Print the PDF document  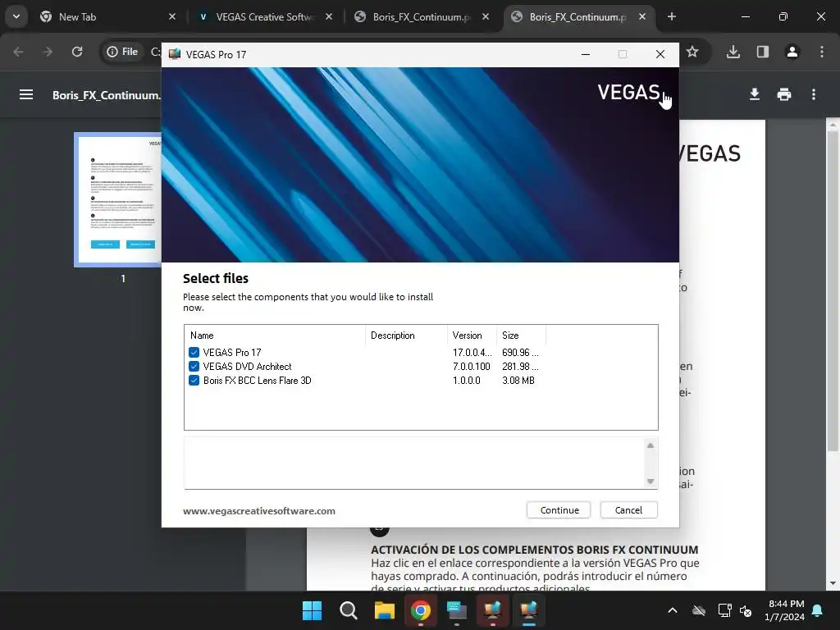(x=783, y=95)
